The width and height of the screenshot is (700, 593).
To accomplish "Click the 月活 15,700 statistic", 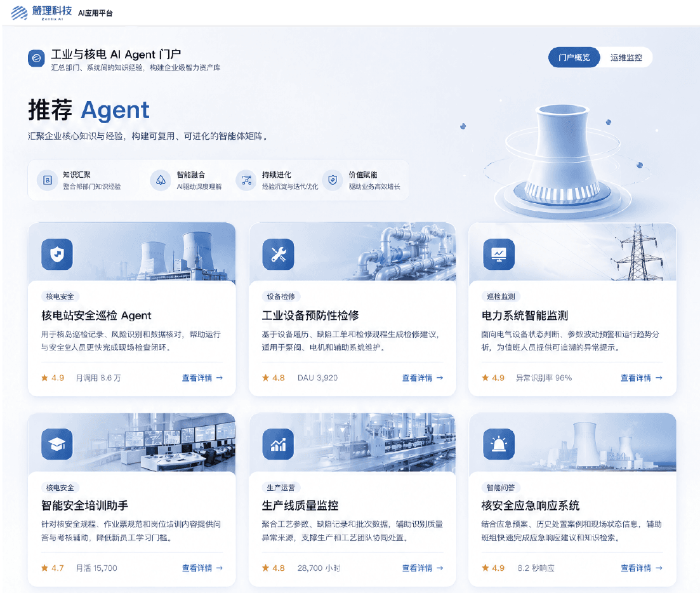I will pos(96,568).
